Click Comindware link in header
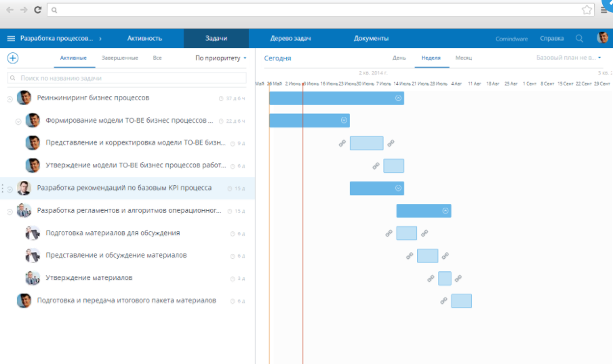613x364 pixels. coord(511,39)
